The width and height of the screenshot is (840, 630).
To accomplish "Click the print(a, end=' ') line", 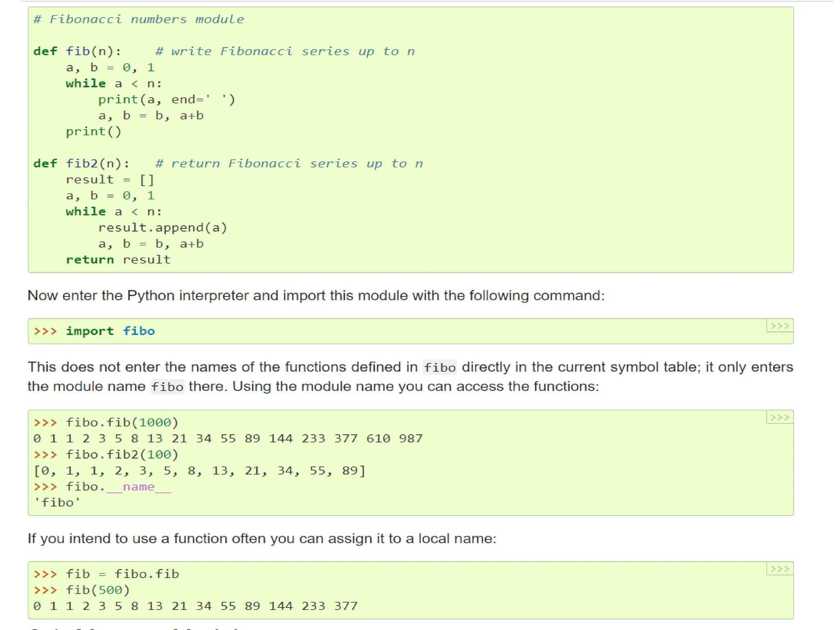I will point(166,100).
